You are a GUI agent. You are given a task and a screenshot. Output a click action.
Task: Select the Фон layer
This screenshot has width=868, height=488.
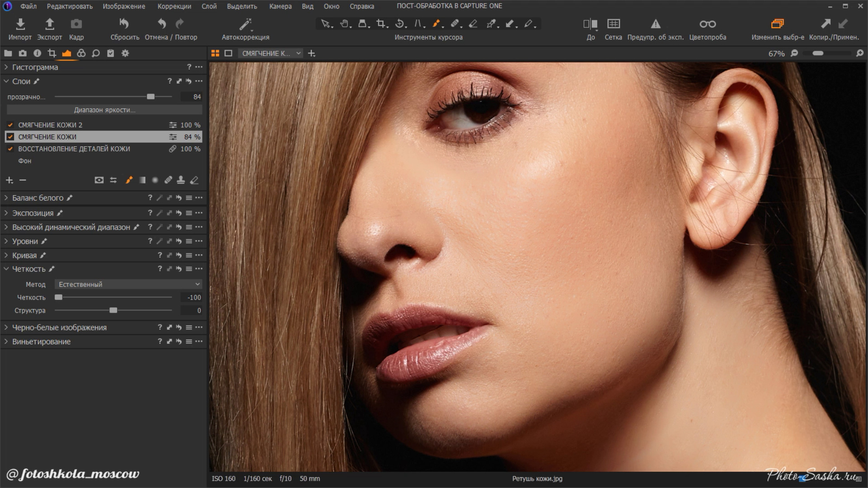click(x=26, y=161)
